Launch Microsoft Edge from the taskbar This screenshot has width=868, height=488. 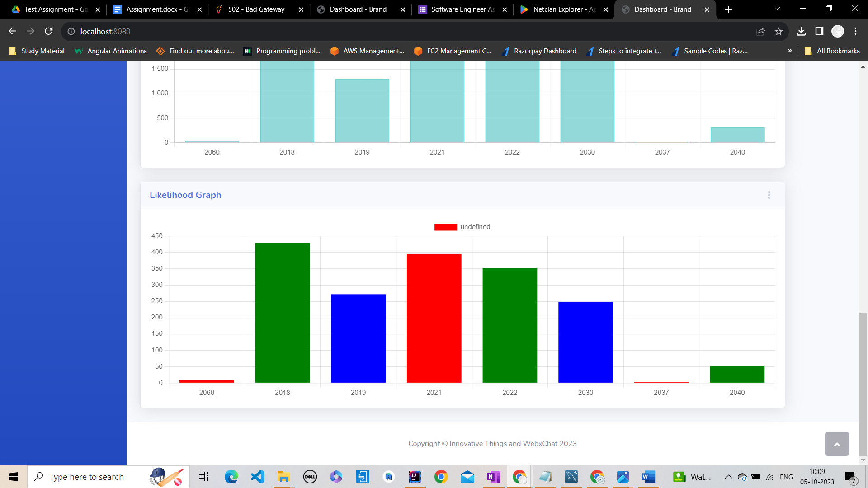pos(231,477)
